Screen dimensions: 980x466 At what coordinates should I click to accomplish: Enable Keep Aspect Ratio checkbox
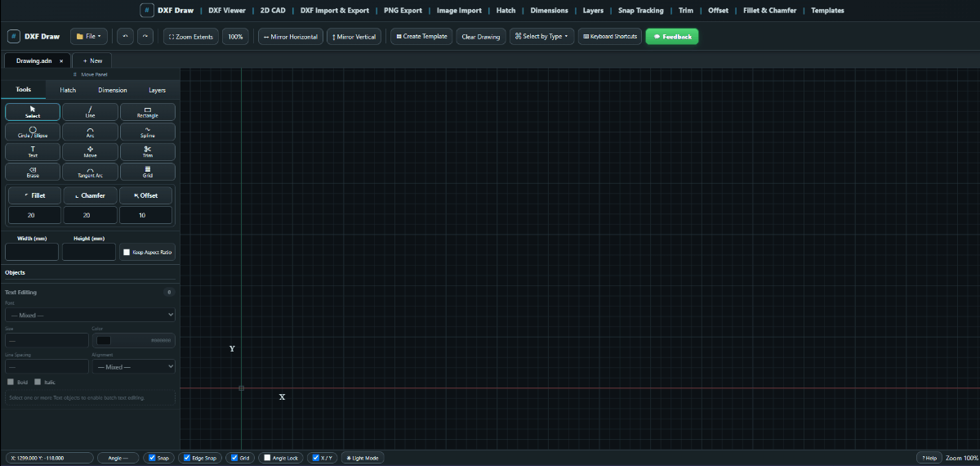[x=127, y=253]
